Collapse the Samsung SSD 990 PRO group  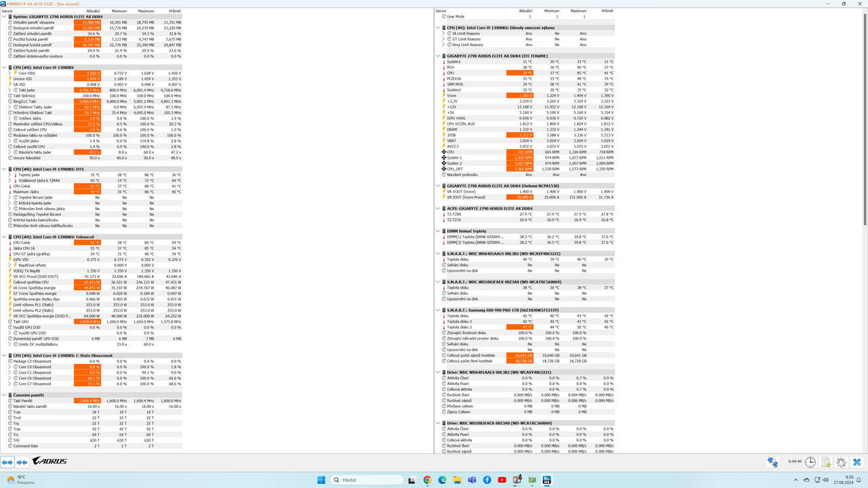438,310
